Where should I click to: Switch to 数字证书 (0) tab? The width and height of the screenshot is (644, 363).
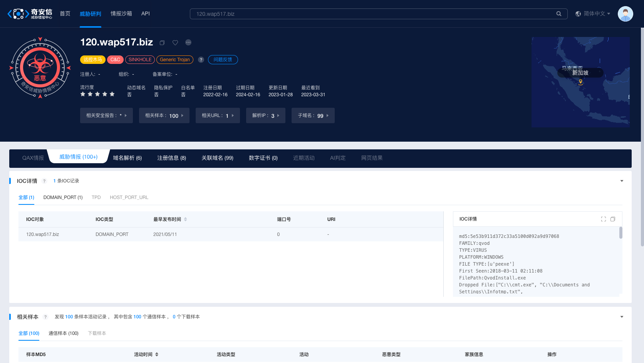click(263, 158)
